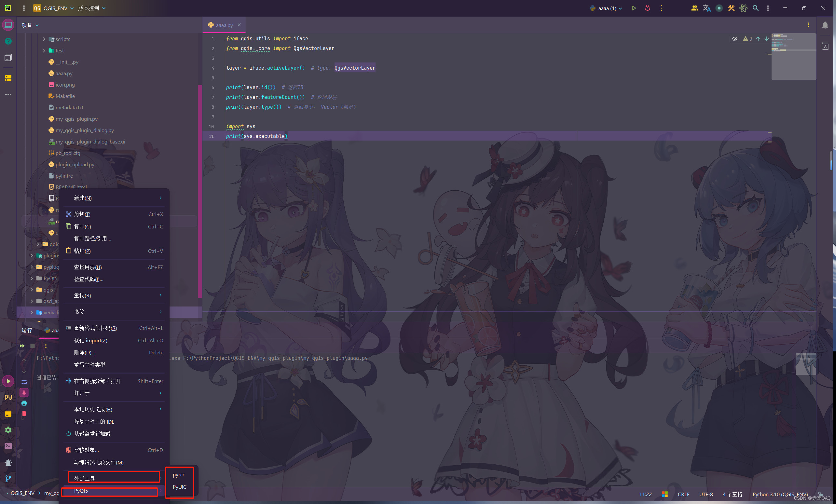
Task: Select metadata.txt in project tree
Action: pyautogui.click(x=69, y=107)
